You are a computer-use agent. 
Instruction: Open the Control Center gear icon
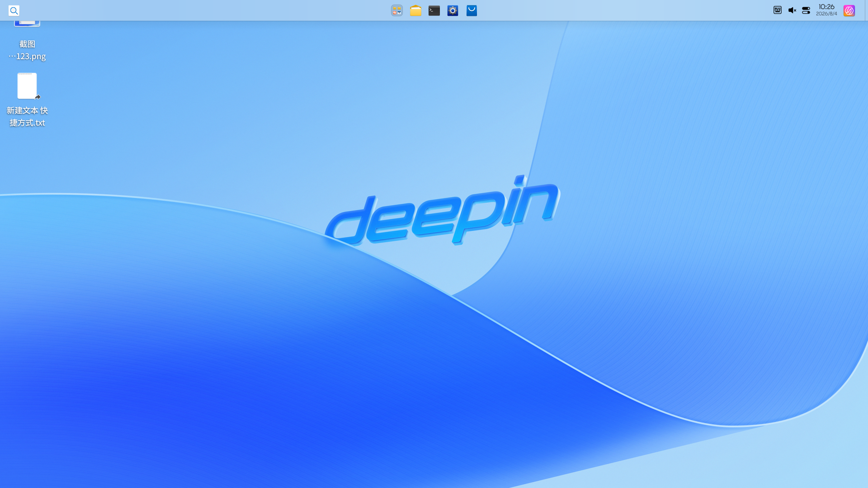point(453,10)
